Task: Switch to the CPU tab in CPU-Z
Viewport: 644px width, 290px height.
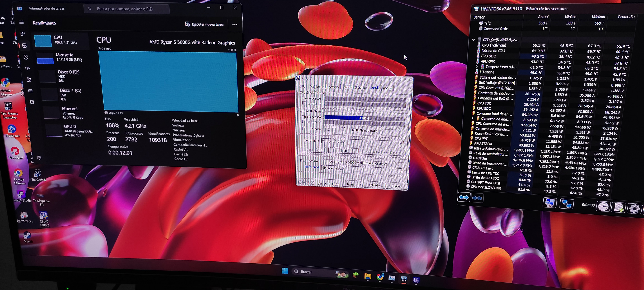Action: 302,86
